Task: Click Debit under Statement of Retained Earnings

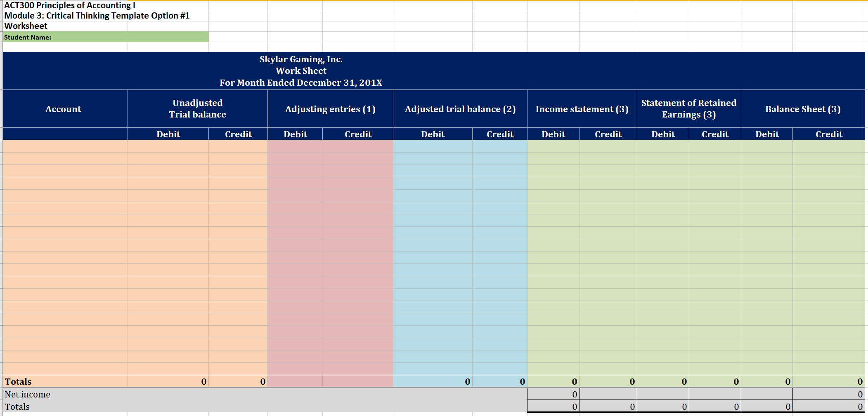Action: coord(663,134)
